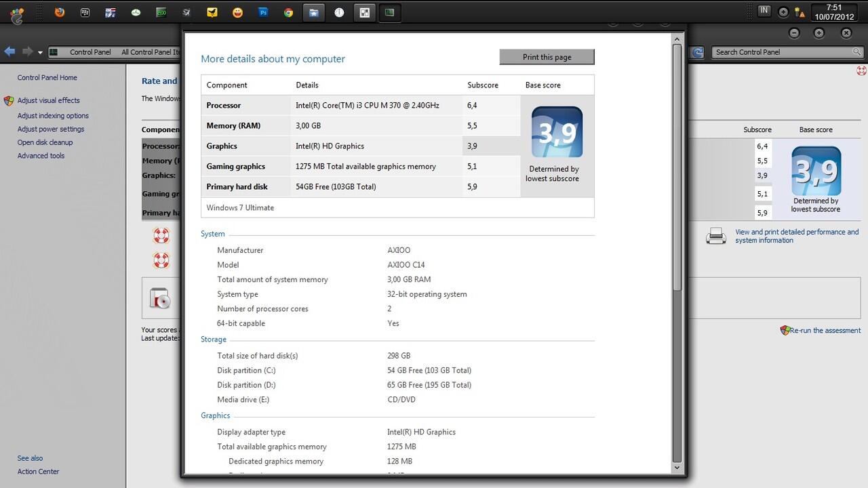This screenshot has height=488, width=868.
Task: Select the Gaming graphics row
Action: point(361,166)
